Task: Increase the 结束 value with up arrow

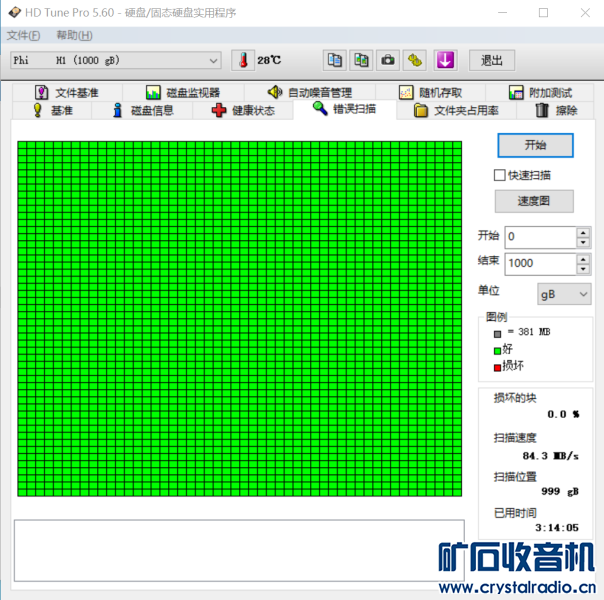Action: click(x=583, y=259)
